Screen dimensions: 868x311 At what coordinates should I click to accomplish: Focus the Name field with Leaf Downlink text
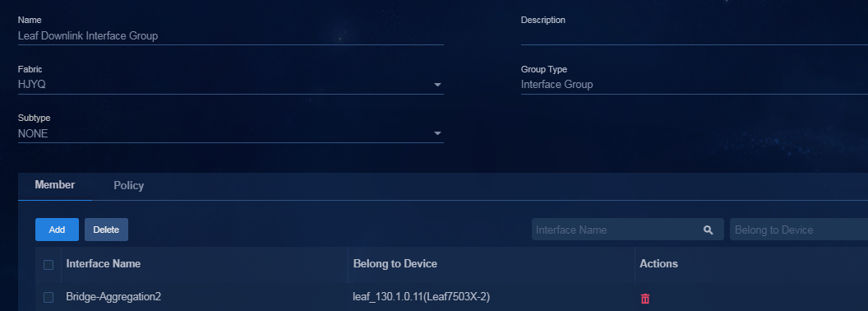[231, 36]
